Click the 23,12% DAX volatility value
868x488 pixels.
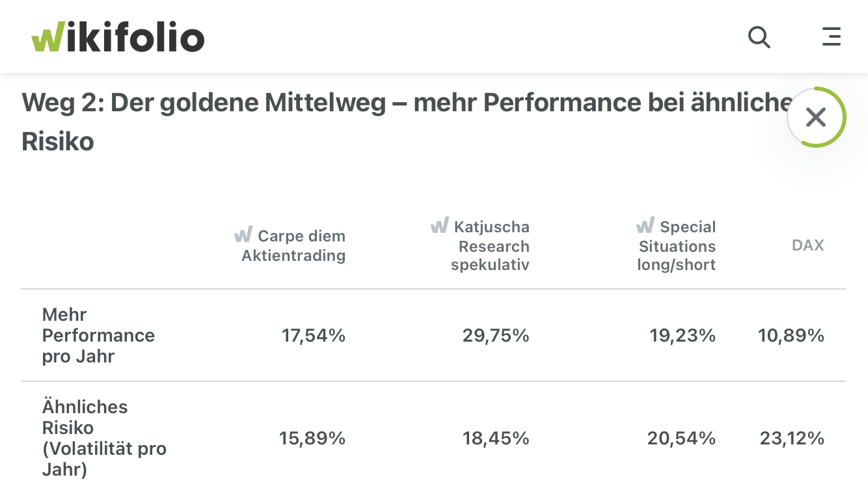792,439
